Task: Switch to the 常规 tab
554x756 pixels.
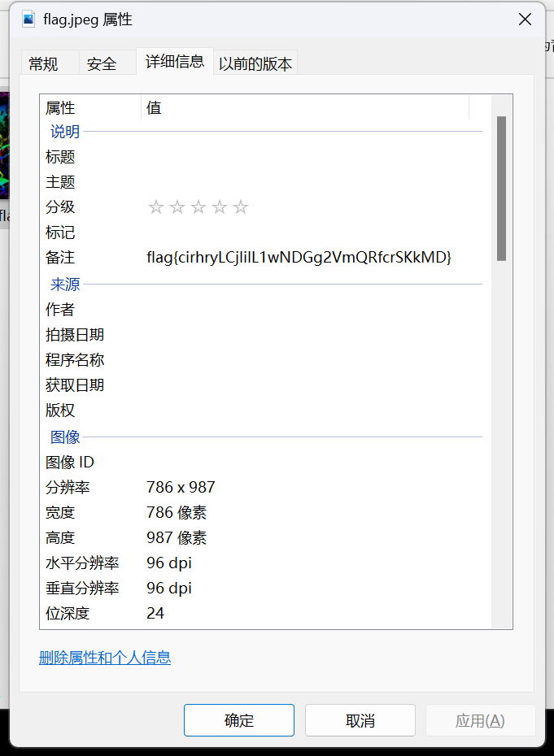Action: (44, 63)
